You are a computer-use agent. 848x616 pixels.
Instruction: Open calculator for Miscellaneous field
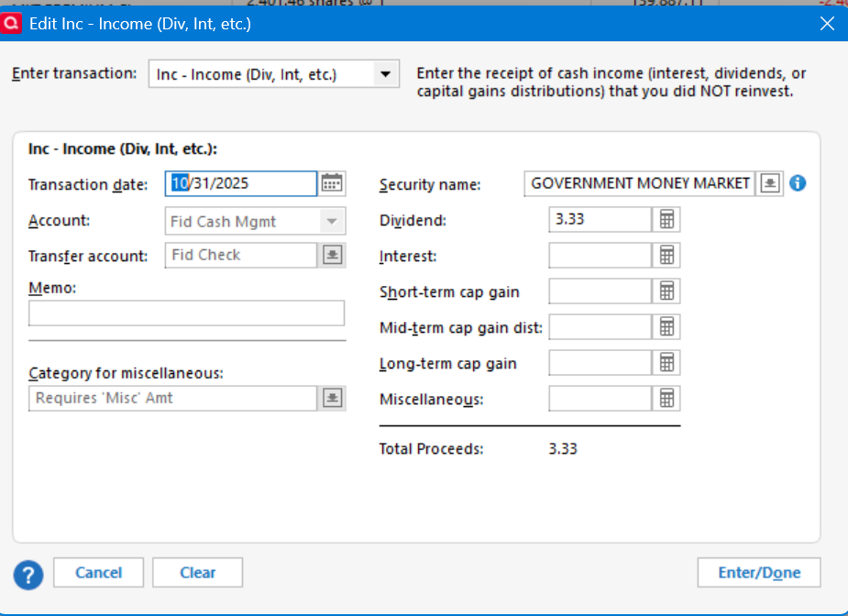pyautogui.click(x=666, y=399)
